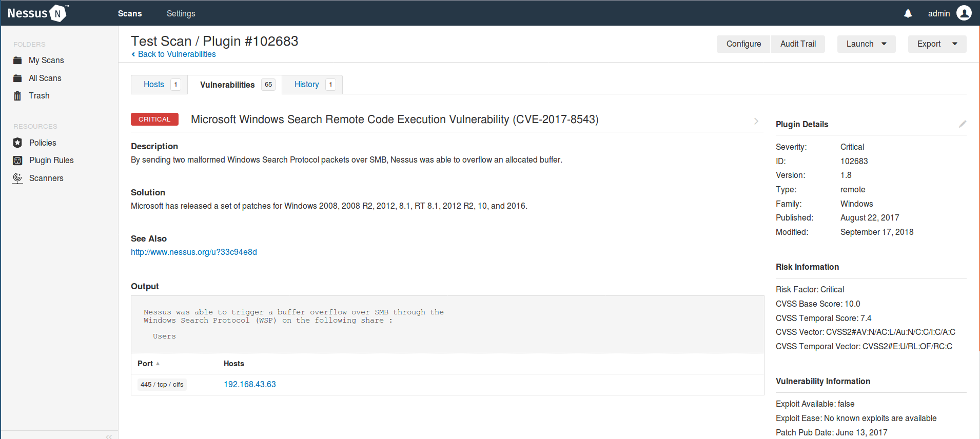
Task: Click the Configure button
Action: pos(743,44)
